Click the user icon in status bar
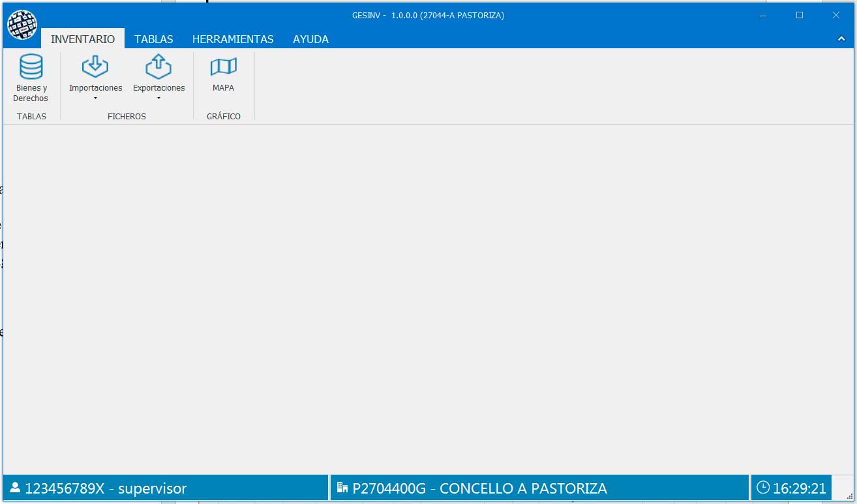 [15, 488]
